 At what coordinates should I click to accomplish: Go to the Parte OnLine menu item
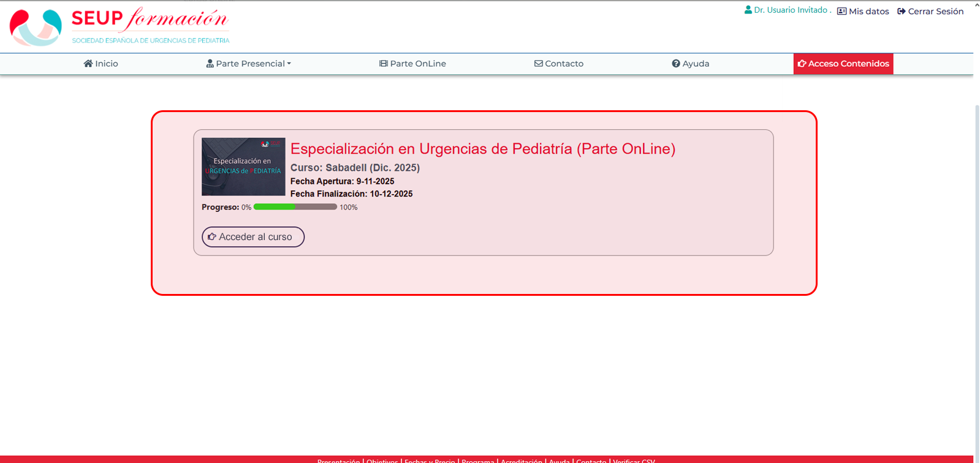pos(418,64)
